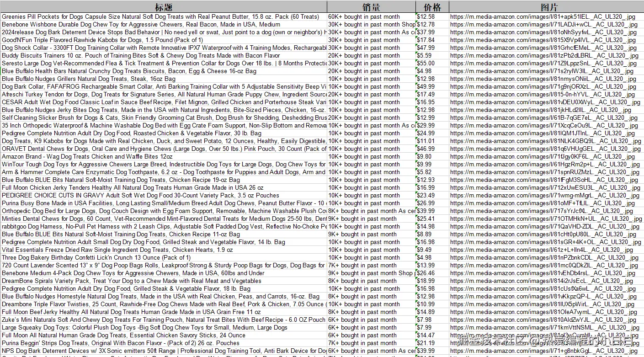Click the $12.99 price cell
644x357 pixels.
(432, 118)
